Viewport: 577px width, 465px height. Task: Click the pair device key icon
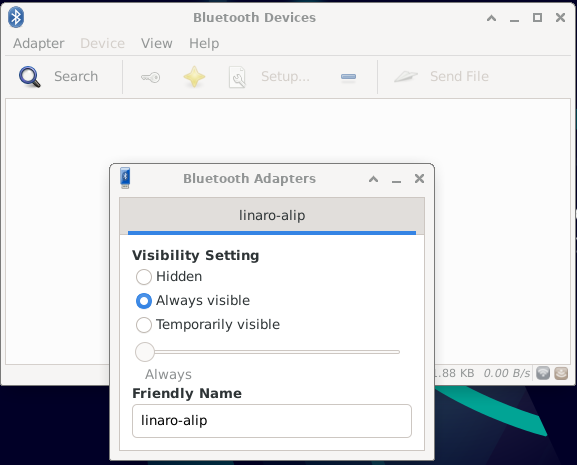pyautogui.click(x=151, y=77)
